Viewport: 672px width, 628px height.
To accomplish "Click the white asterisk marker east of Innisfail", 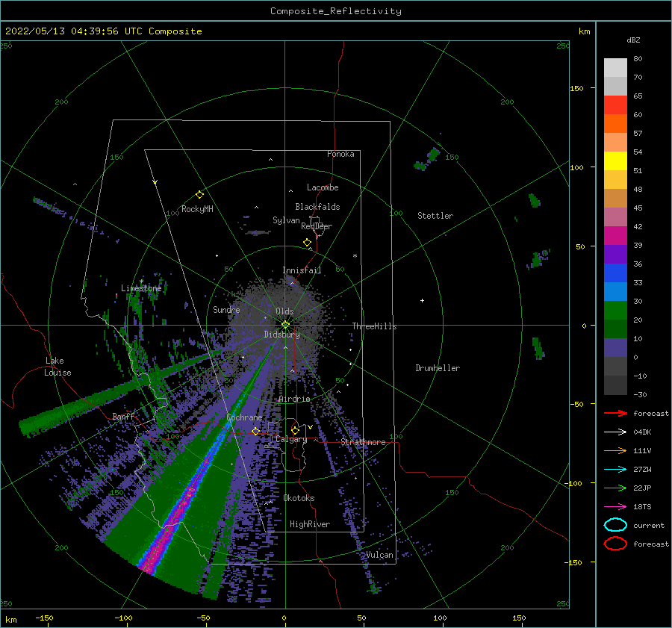I will [x=355, y=256].
